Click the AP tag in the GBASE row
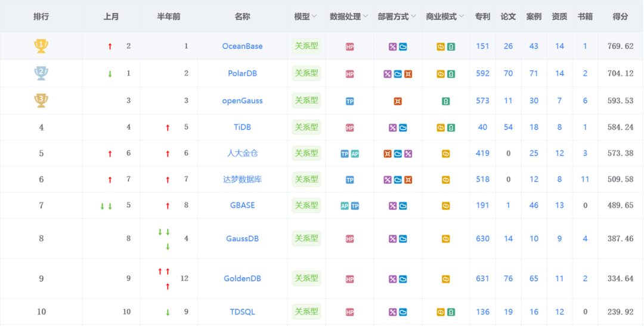 (x=345, y=206)
